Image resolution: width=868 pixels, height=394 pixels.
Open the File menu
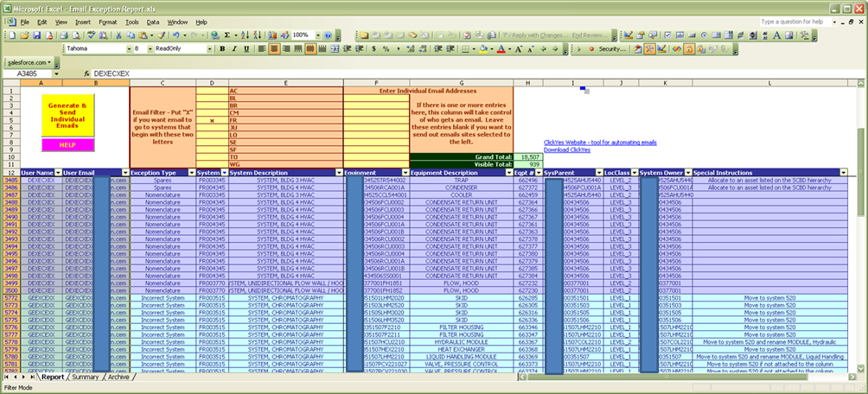click(x=24, y=22)
